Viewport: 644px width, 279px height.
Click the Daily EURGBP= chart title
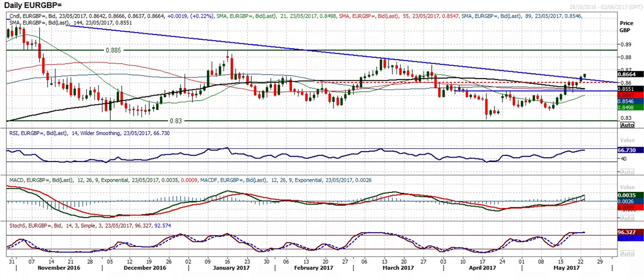32,5
